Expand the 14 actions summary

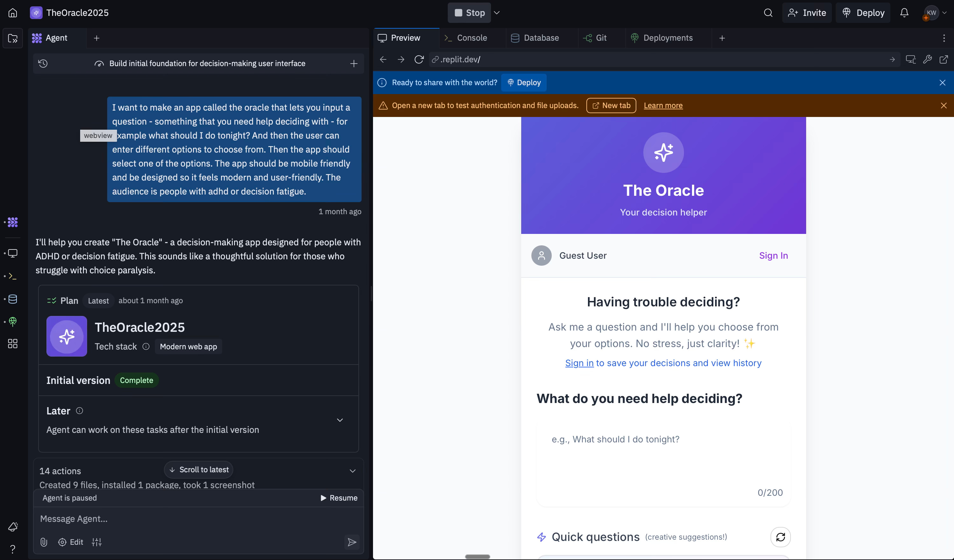(352, 471)
